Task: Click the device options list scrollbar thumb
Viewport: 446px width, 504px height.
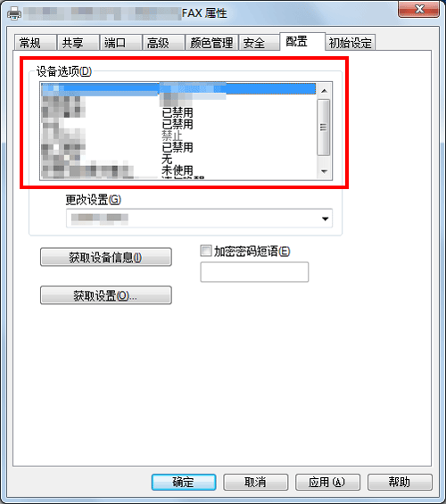Action: pyautogui.click(x=324, y=128)
